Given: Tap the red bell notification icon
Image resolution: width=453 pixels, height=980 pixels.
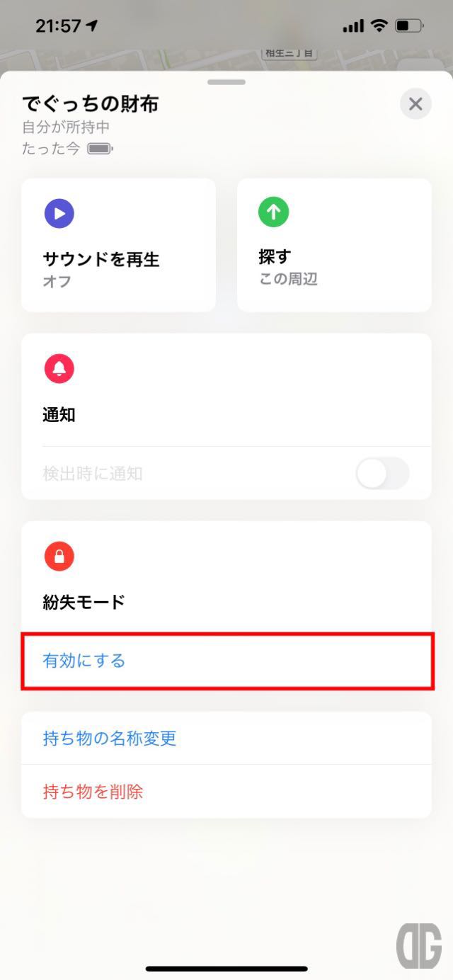Looking at the screenshot, I should click(59, 369).
